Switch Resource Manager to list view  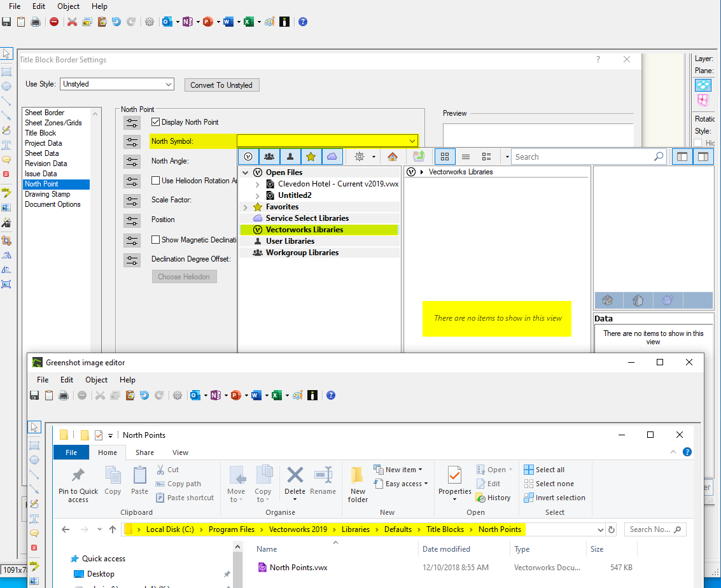[466, 156]
